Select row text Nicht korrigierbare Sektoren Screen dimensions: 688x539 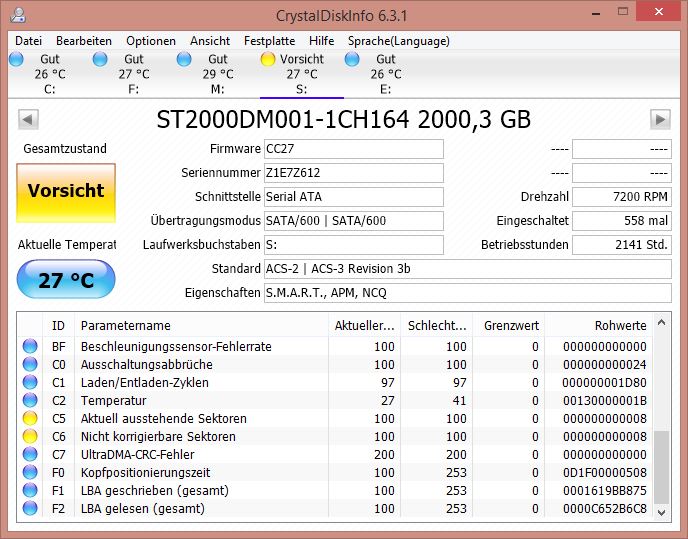[x=158, y=437]
